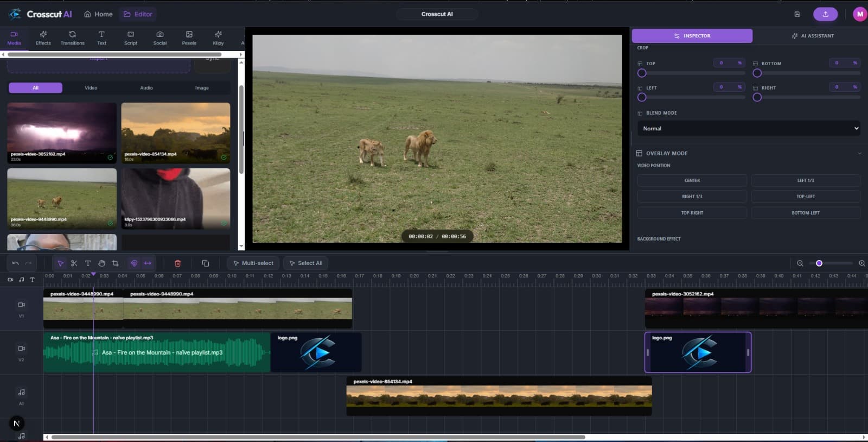Delete selected clip with red trash icon
Image resolution: width=868 pixels, height=442 pixels.
(177, 263)
